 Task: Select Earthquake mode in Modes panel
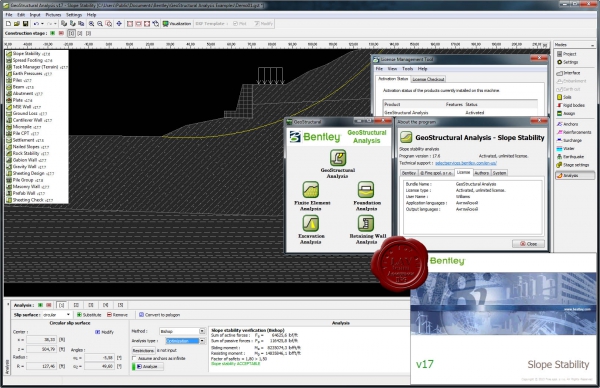click(571, 157)
